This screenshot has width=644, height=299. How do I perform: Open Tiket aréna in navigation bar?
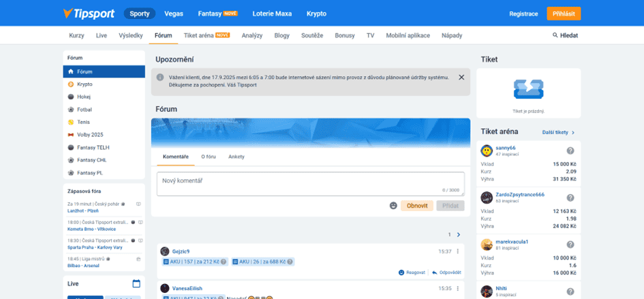click(206, 35)
